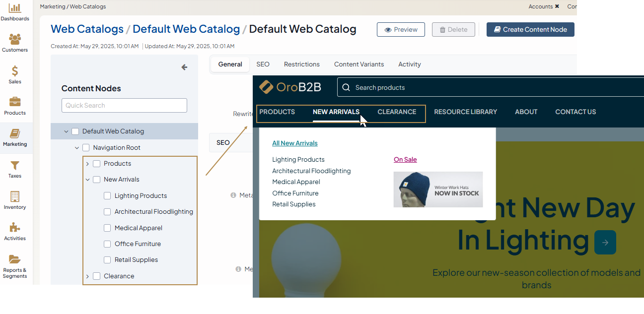Click the Delete button

click(x=453, y=30)
